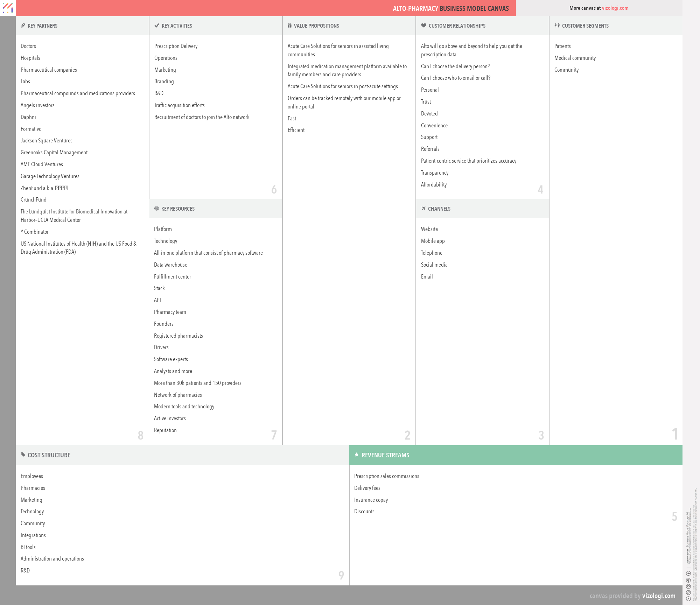Select Mobile app under Channels

(433, 241)
